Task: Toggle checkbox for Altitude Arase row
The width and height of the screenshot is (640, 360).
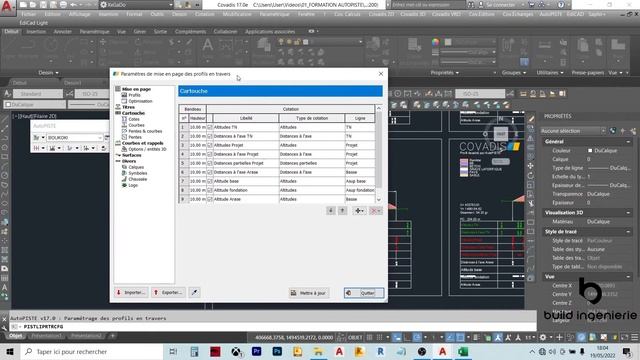Action: [210, 199]
